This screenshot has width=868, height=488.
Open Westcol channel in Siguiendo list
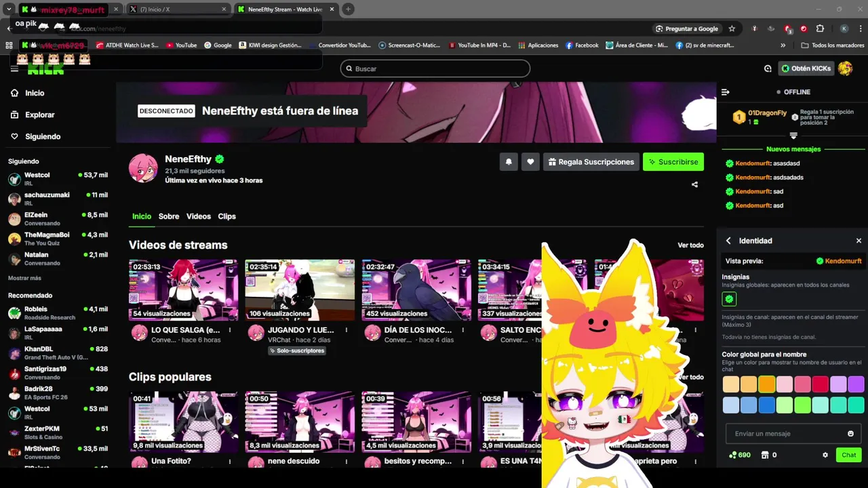coord(58,179)
